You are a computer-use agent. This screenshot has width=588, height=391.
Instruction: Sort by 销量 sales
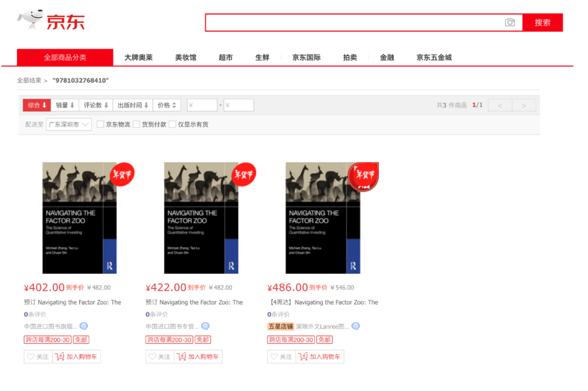point(65,105)
